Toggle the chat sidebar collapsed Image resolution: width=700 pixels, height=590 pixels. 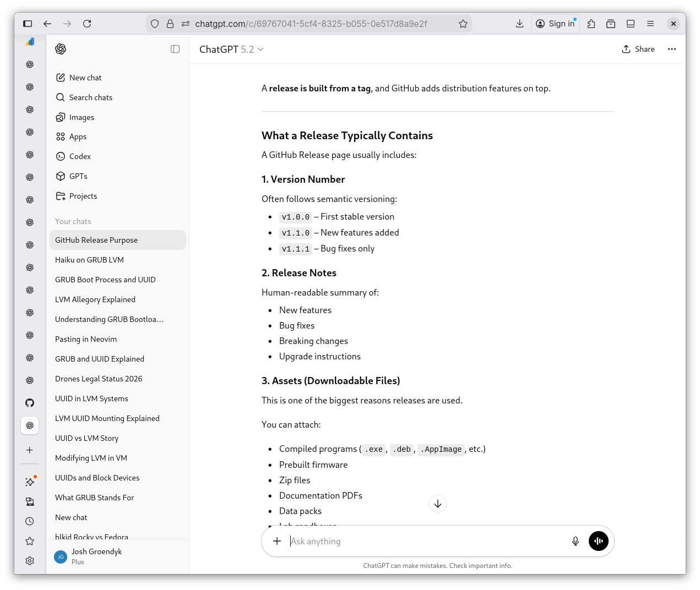[175, 49]
